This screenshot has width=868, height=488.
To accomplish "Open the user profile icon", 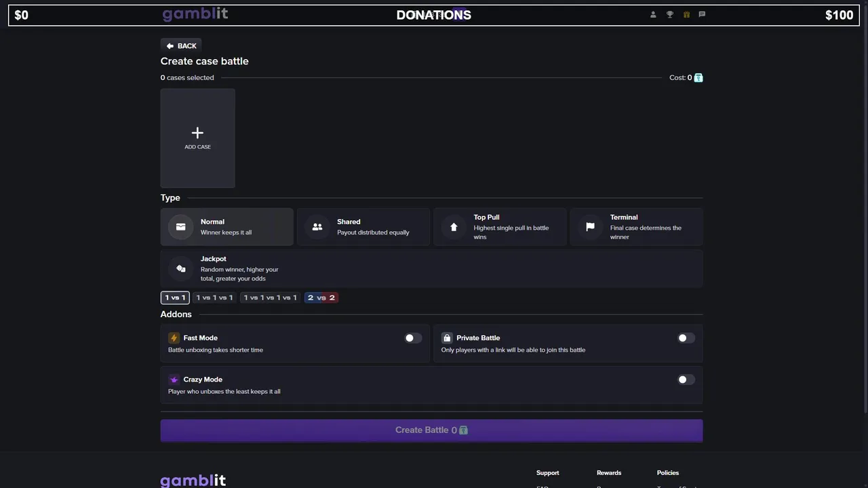I will click(x=653, y=14).
